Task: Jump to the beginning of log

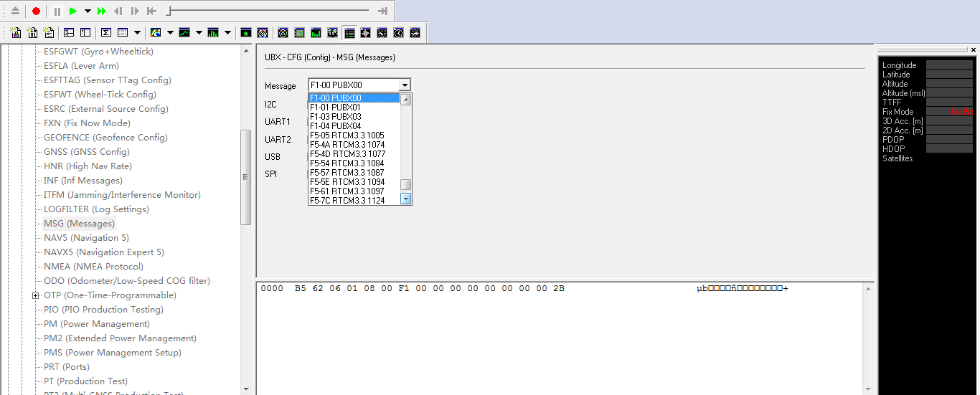Action: pos(151,11)
